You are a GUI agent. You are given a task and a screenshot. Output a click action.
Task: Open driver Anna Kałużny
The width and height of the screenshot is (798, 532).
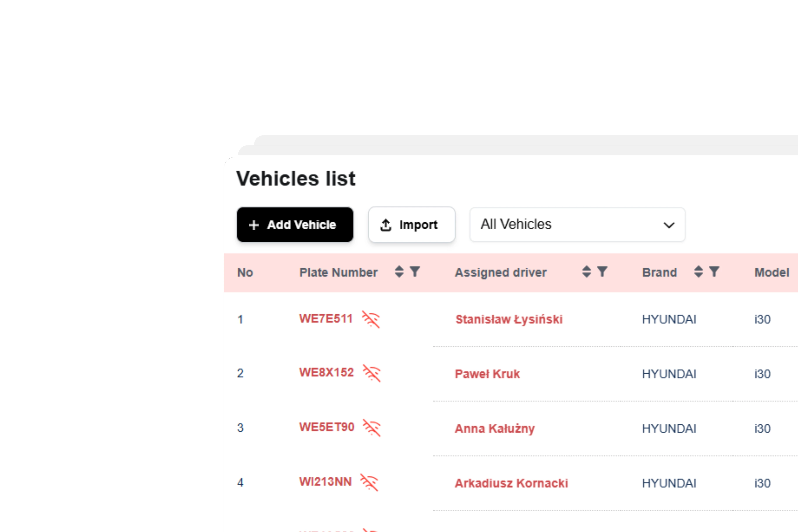click(x=495, y=429)
